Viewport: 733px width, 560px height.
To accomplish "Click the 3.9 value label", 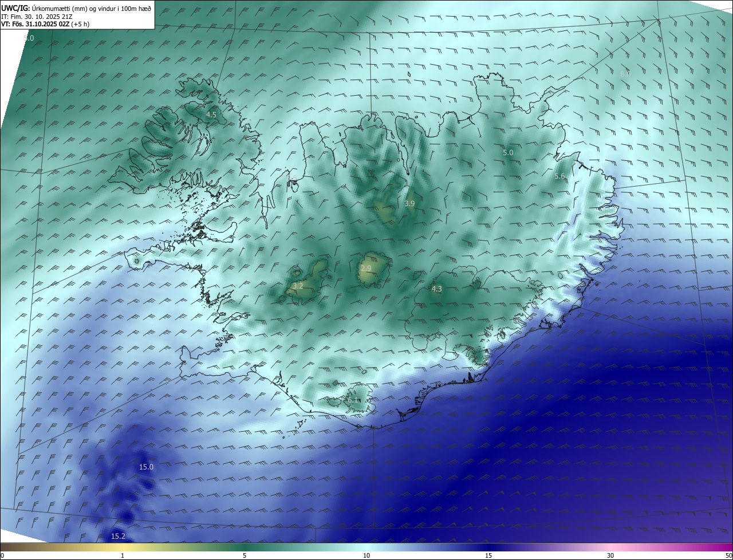I will pos(409,203).
